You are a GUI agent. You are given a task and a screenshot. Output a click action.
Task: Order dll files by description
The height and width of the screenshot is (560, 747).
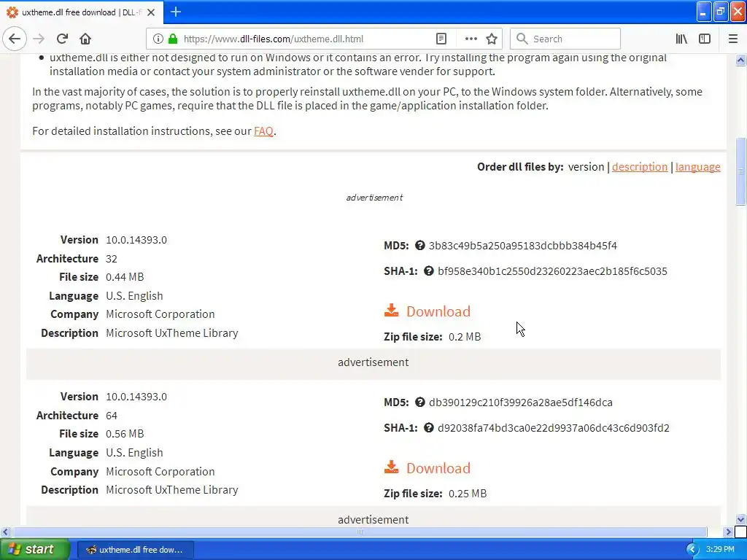pyautogui.click(x=639, y=167)
